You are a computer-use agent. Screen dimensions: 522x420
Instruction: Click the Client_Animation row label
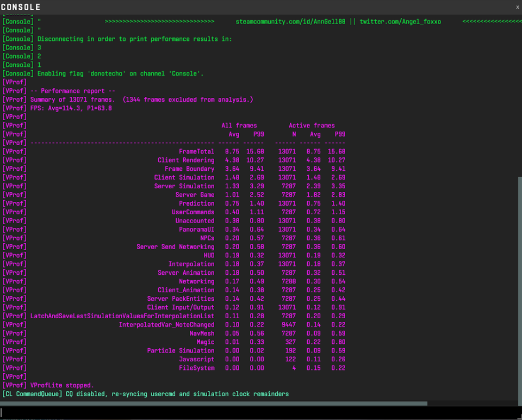(x=186, y=290)
